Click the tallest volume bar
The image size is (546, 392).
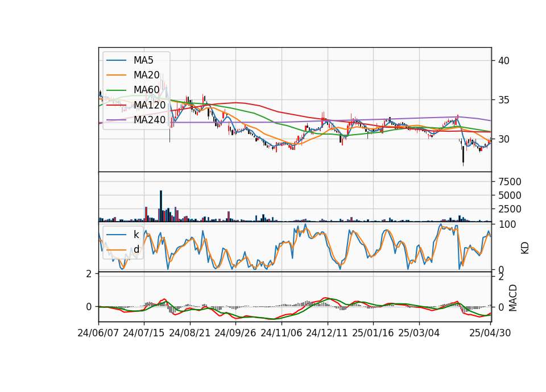[x=161, y=206]
